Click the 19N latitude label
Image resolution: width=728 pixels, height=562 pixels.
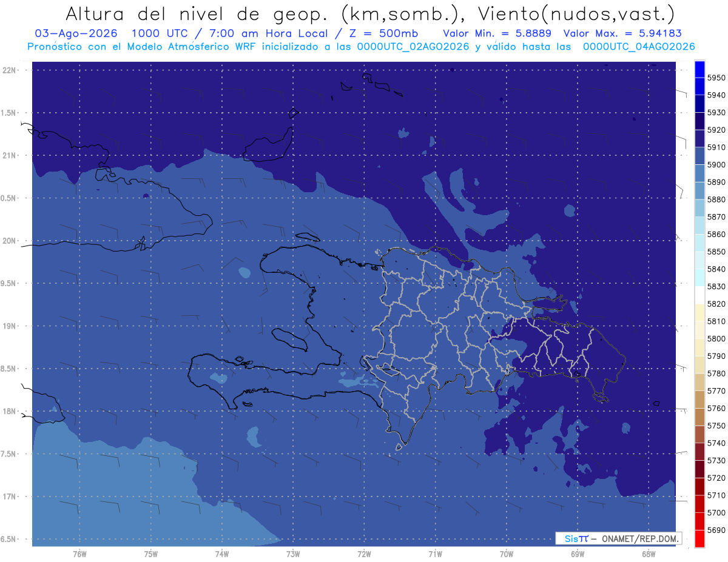tap(10, 326)
